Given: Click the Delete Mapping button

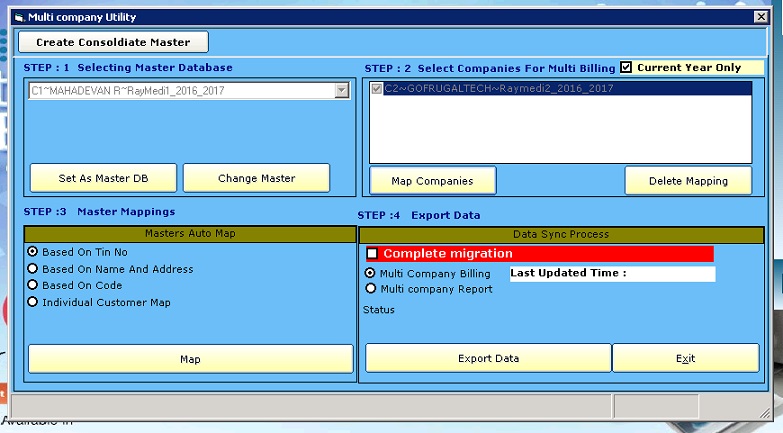Looking at the screenshot, I should pyautogui.click(x=688, y=181).
